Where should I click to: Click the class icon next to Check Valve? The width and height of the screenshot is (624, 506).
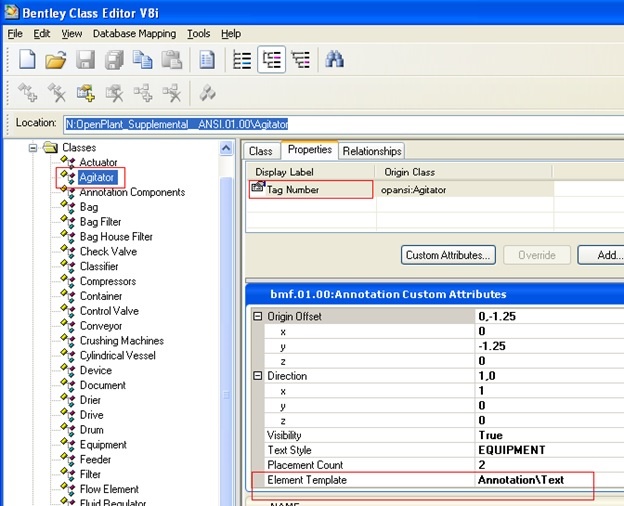click(x=68, y=250)
